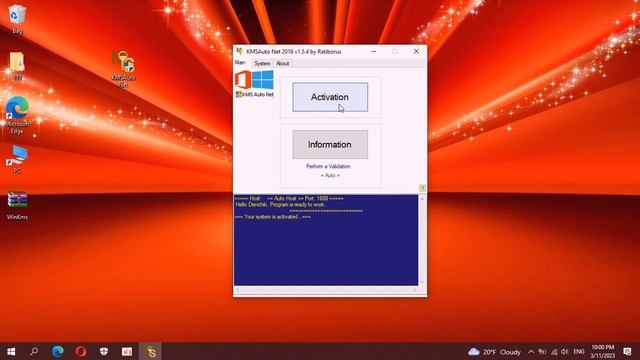Open Edge from the taskbar
This screenshot has width=640, height=360.
tap(58, 351)
